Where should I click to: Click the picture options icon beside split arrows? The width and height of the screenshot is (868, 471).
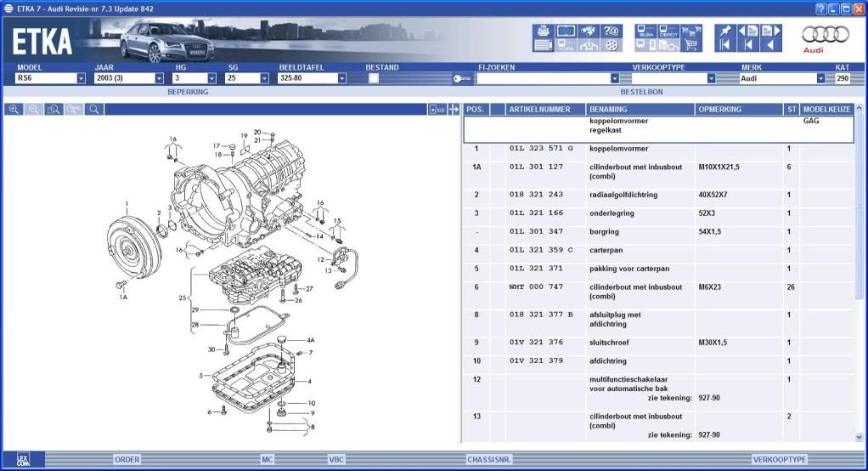437,109
